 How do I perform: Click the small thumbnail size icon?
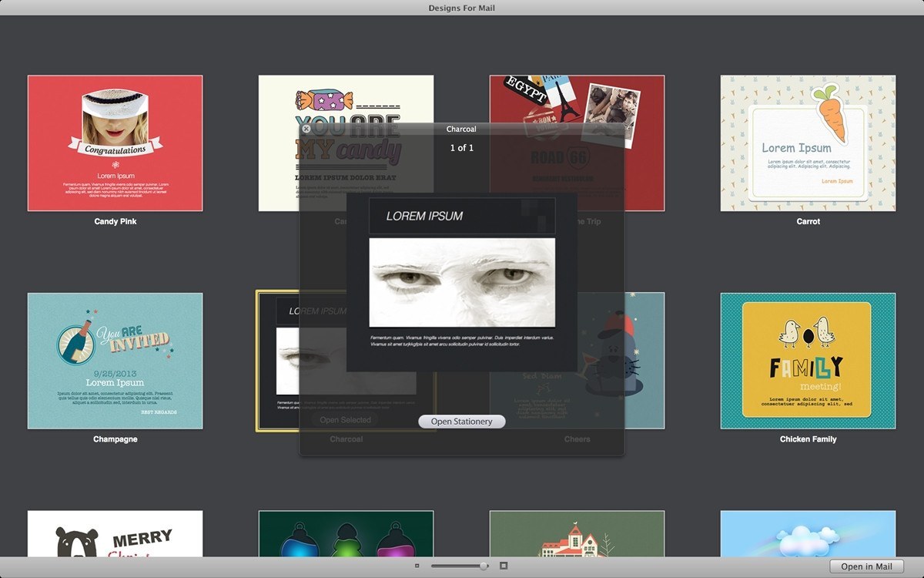(x=417, y=566)
